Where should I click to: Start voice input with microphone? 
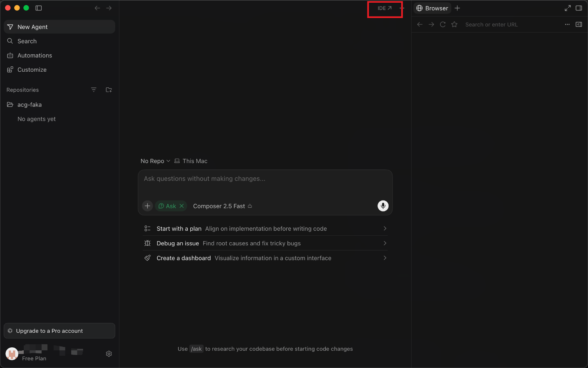pyautogui.click(x=383, y=206)
